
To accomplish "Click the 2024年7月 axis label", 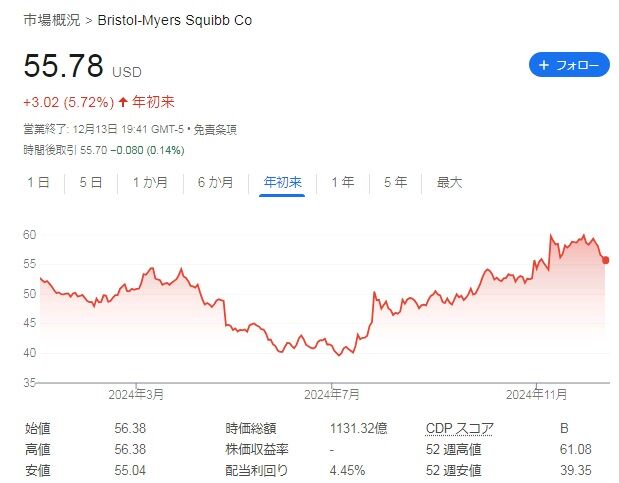I will click(x=332, y=395).
